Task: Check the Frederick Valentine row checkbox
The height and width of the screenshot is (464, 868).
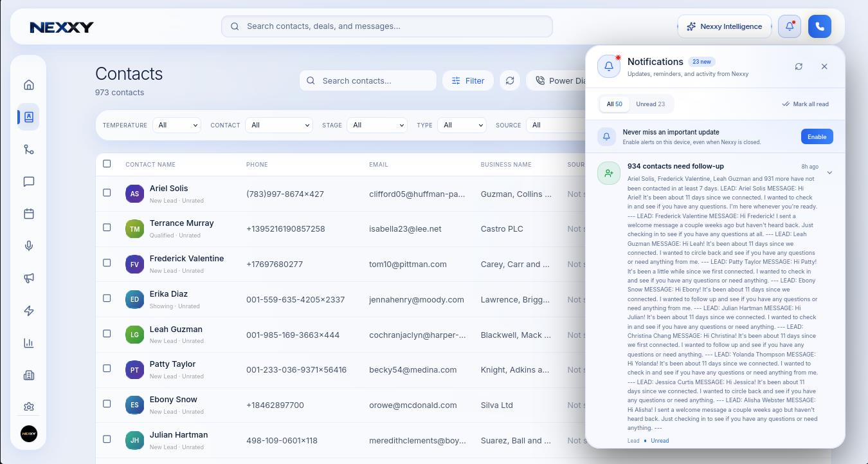Action: (107, 263)
